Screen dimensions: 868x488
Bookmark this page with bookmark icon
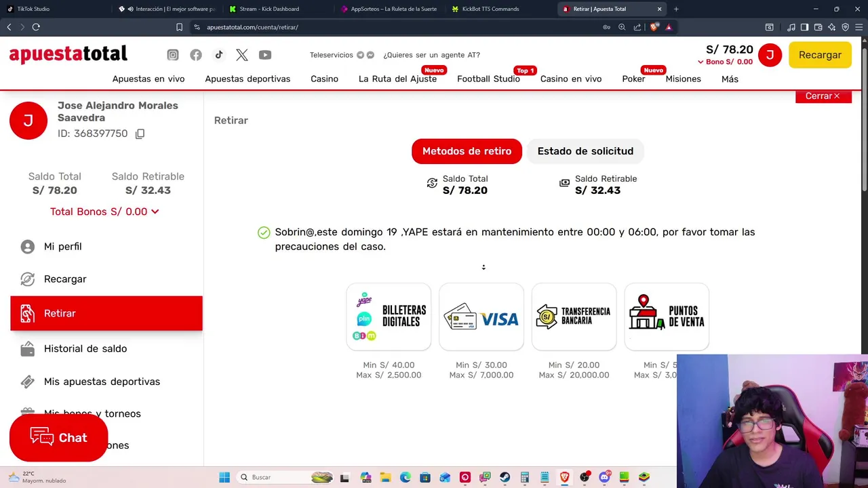179,27
